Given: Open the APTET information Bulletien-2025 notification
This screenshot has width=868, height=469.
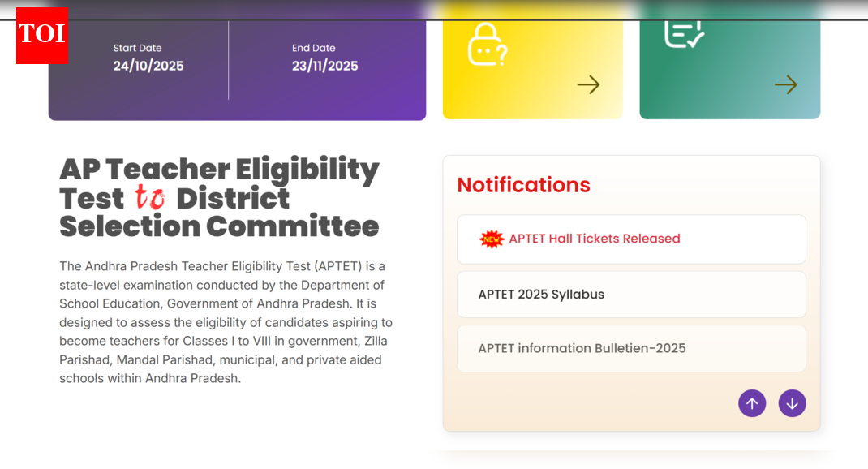Looking at the screenshot, I should [631, 348].
